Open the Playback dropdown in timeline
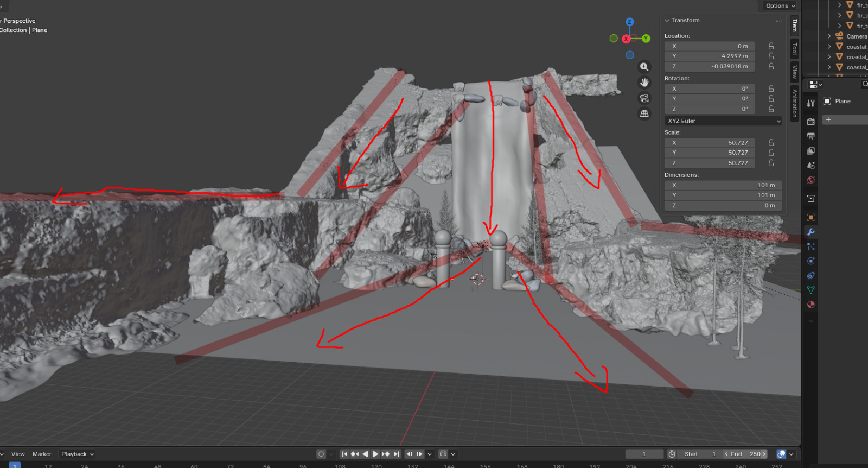The image size is (868, 468). tap(78, 454)
